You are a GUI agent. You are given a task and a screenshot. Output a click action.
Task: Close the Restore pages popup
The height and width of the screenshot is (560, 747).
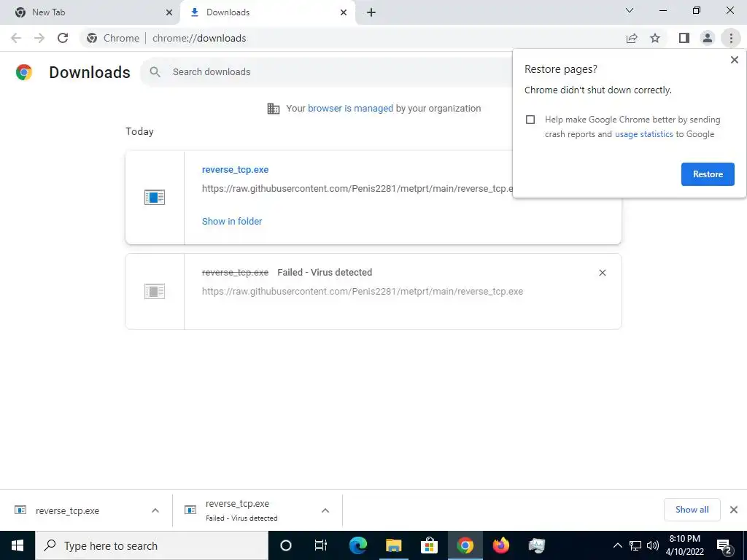[x=734, y=60]
